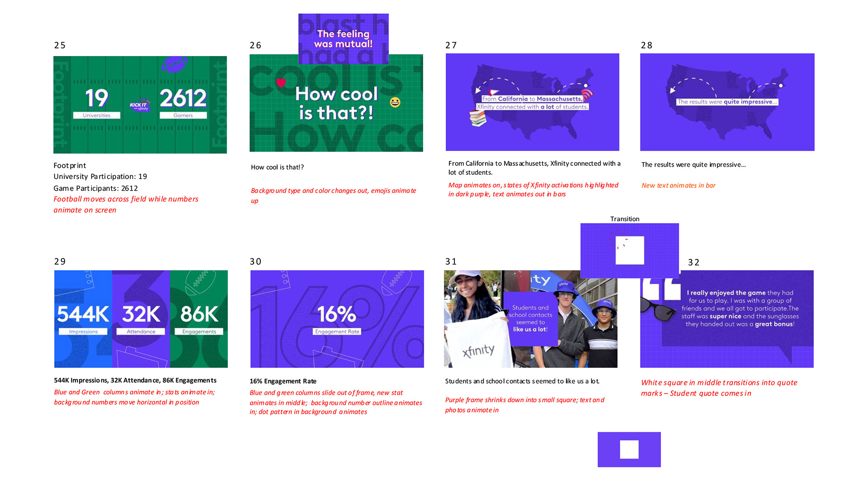
Task: Click frame number 32 label
Action: 693,263
